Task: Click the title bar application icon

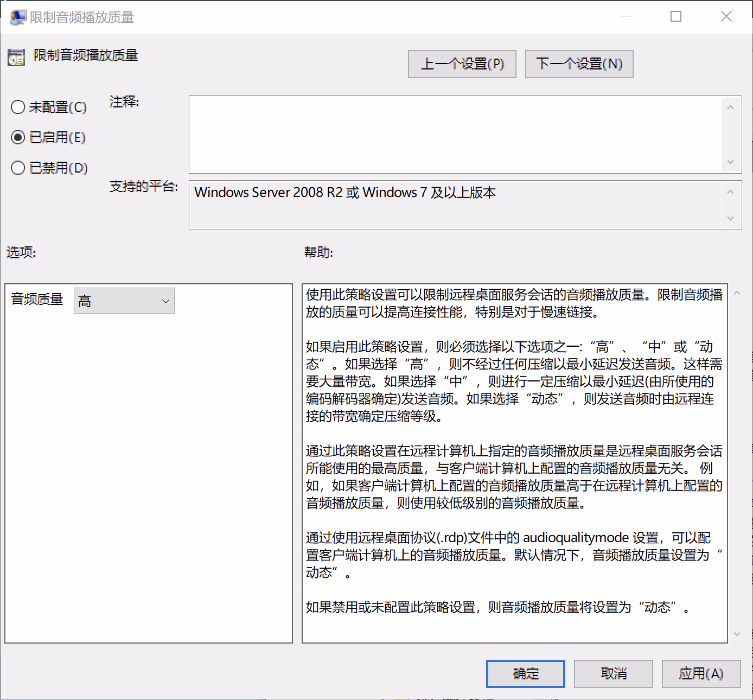Action: pyautogui.click(x=17, y=17)
